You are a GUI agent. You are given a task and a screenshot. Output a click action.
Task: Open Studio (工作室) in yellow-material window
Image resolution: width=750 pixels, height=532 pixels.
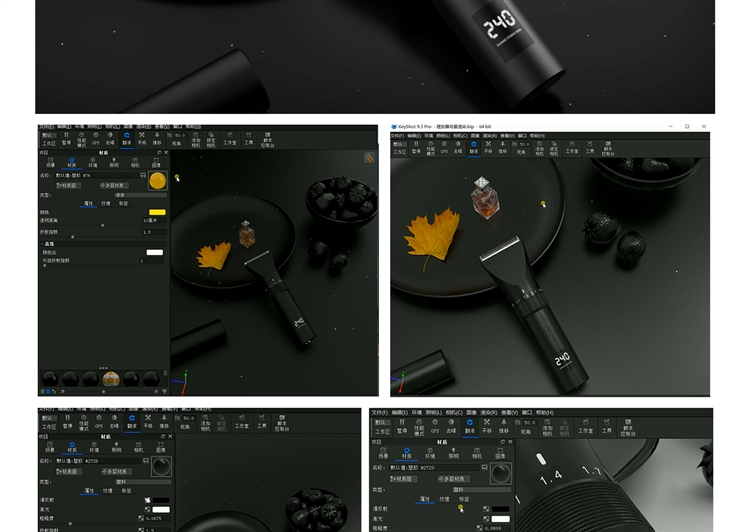tap(230, 139)
